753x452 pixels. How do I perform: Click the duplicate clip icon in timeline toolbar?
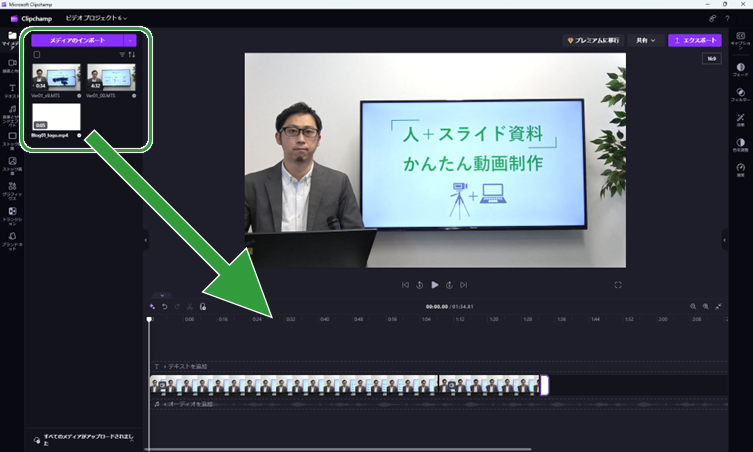203,306
